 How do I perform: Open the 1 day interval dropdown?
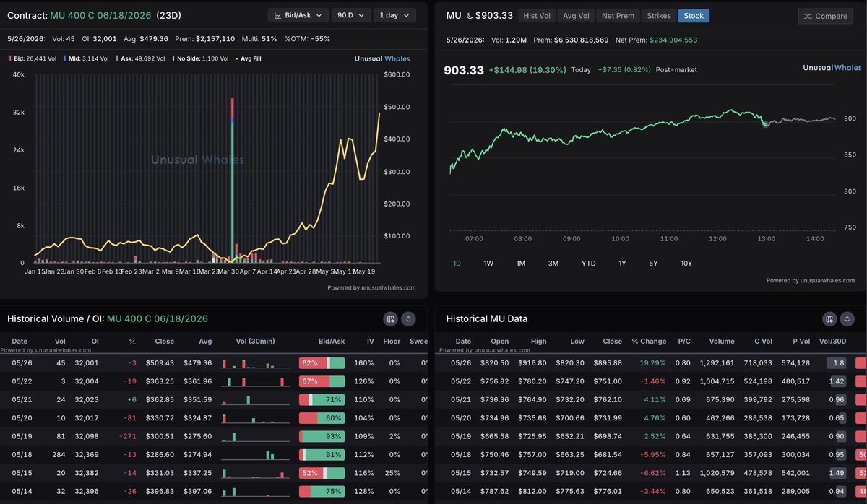[394, 15]
